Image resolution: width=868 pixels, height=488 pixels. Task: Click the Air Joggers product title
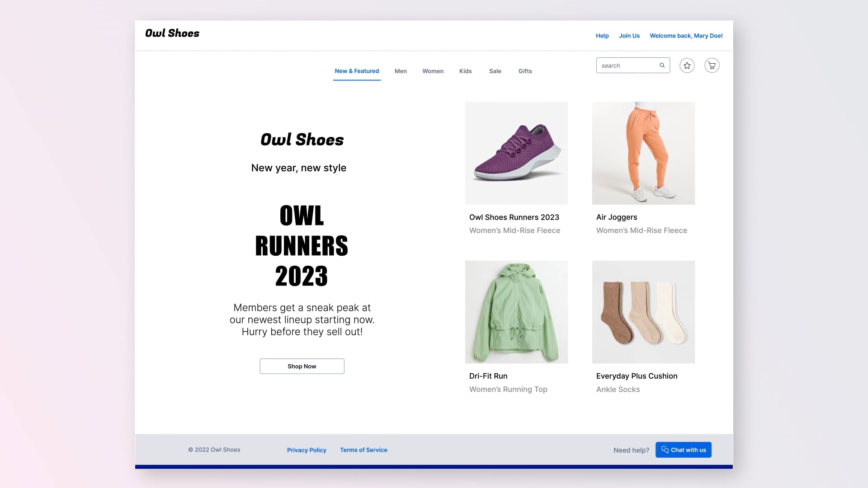click(617, 217)
